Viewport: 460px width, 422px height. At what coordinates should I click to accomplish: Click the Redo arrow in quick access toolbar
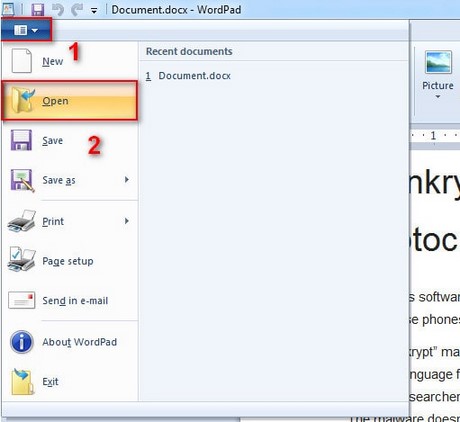[x=77, y=9]
